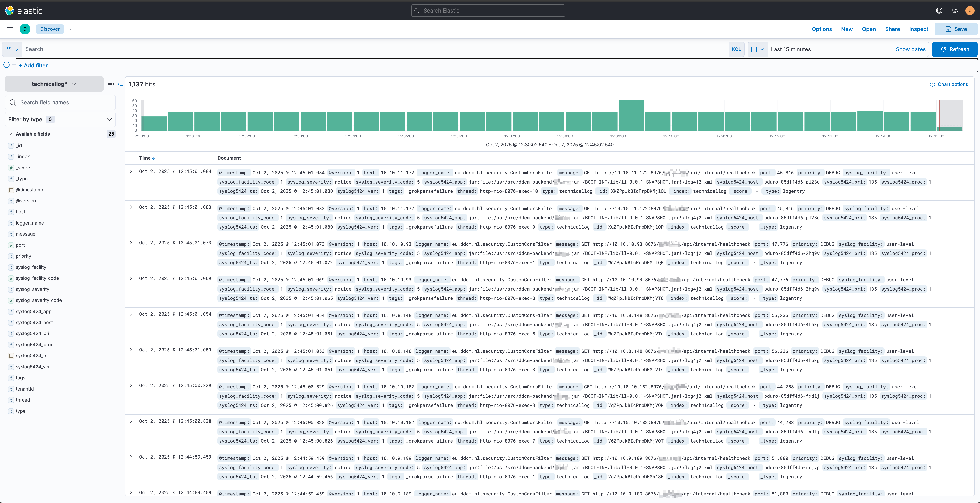The width and height of the screenshot is (980, 503).
Task: Save the current search
Action: [956, 29]
